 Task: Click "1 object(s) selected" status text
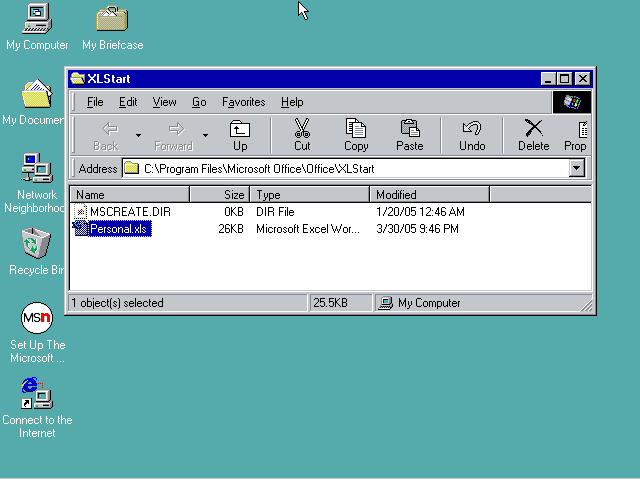(x=118, y=303)
